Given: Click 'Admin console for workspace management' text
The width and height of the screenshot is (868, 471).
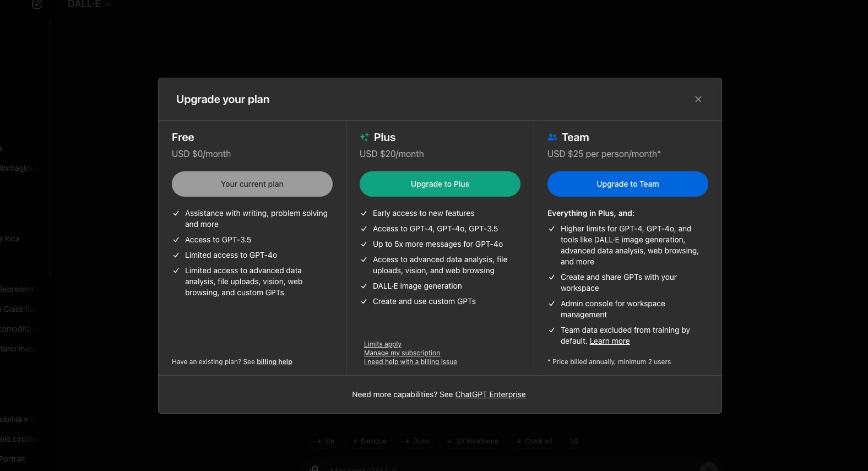Looking at the screenshot, I should (x=613, y=309).
